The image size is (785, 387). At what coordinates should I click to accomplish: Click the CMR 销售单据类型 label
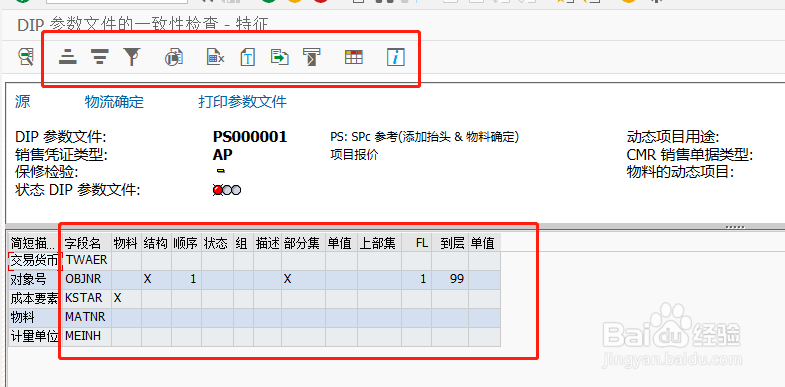pyautogui.click(x=690, y=155)
